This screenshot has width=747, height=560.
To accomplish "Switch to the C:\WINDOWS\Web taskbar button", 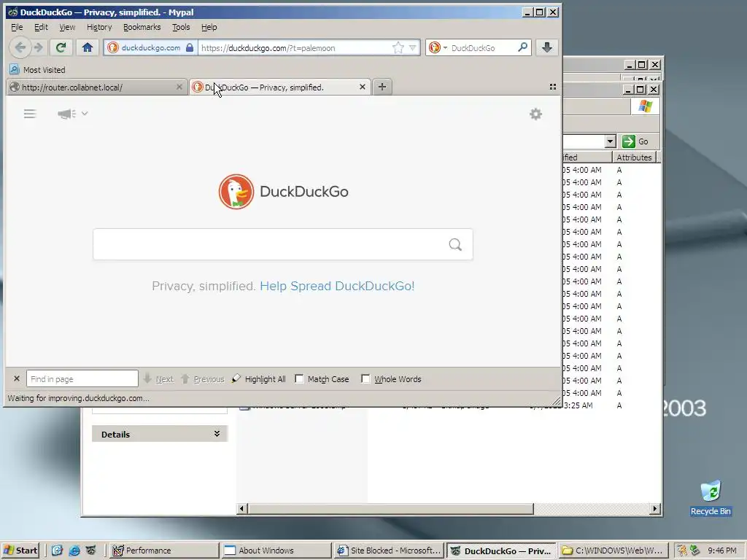I will point(613,551).
